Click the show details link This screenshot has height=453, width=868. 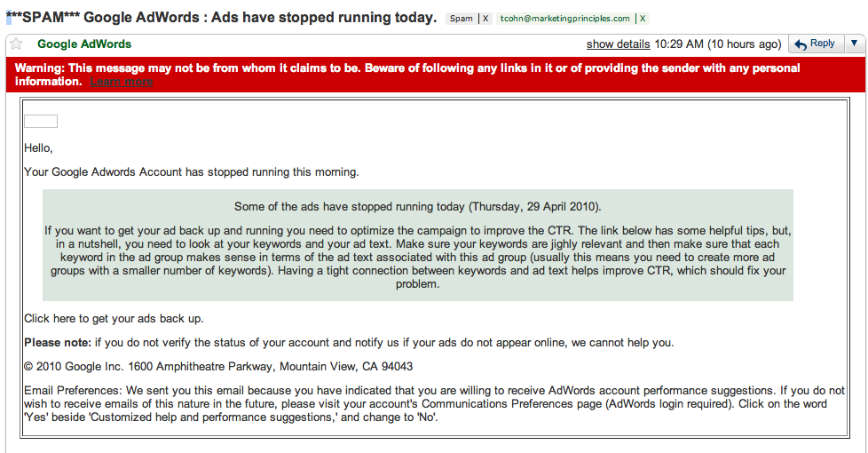tap(618, 44)
